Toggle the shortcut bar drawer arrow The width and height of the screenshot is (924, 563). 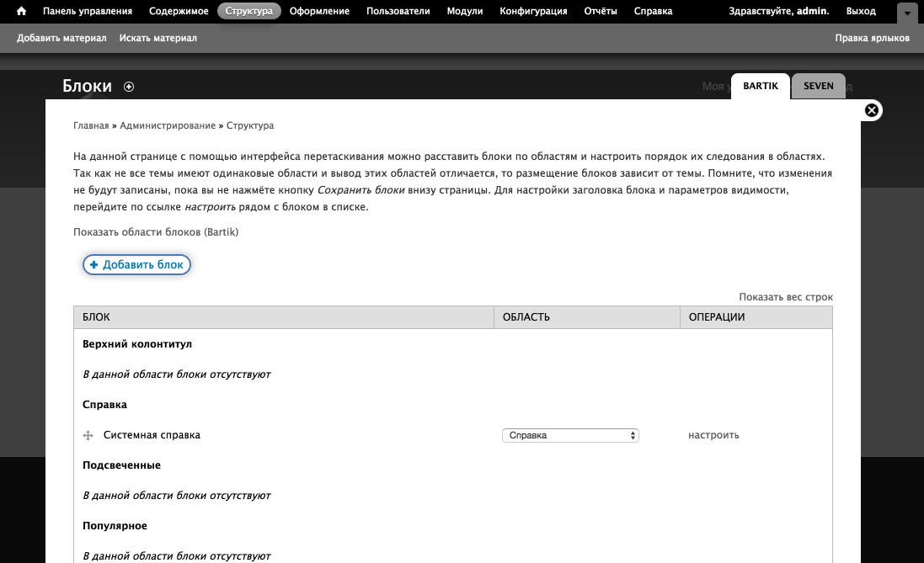coord(907,13)
